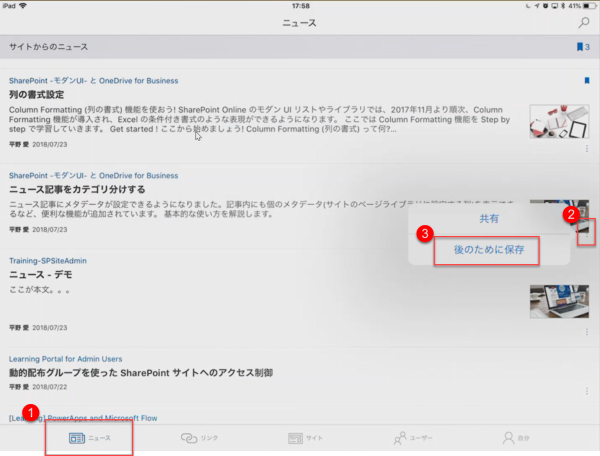The height and width of the screenshot is (456, 600).
Task: Click Wi-Fi icon in status bar
Action: click(23, 6)
